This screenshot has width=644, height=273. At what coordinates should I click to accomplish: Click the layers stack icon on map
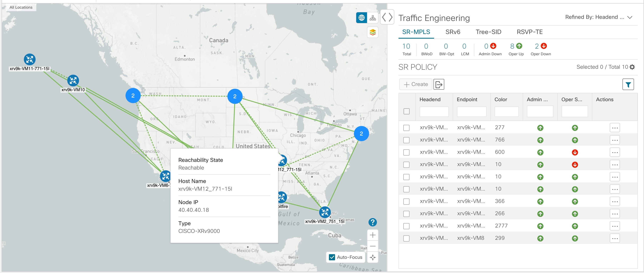[373, 32]
